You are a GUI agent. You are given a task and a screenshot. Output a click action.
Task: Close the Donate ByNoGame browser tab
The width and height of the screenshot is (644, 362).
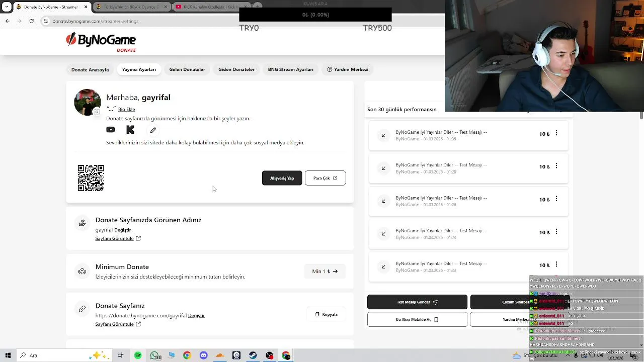point(86,7)
